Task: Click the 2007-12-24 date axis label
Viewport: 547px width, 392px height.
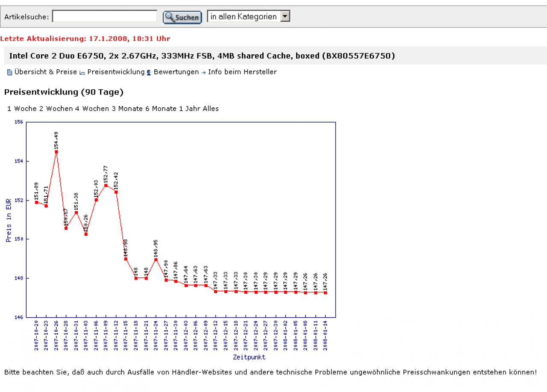Action: coord(256,336)
